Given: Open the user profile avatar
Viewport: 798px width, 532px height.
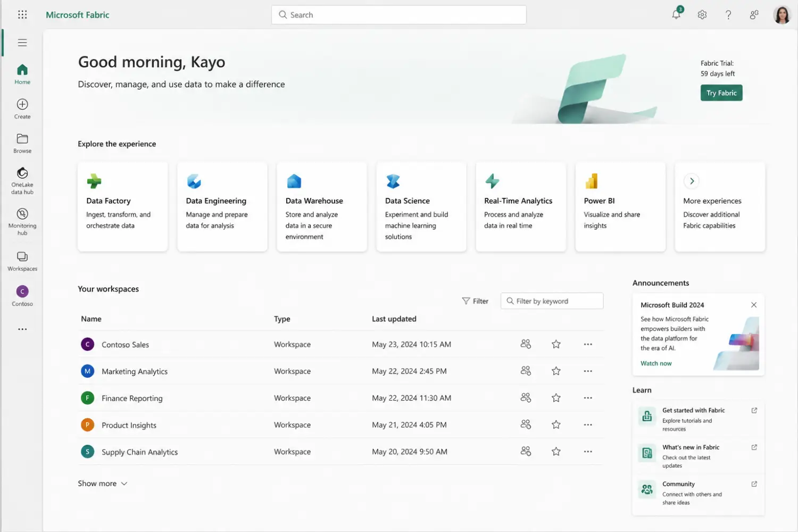Looking at the screenshot, I should [782, 15].
